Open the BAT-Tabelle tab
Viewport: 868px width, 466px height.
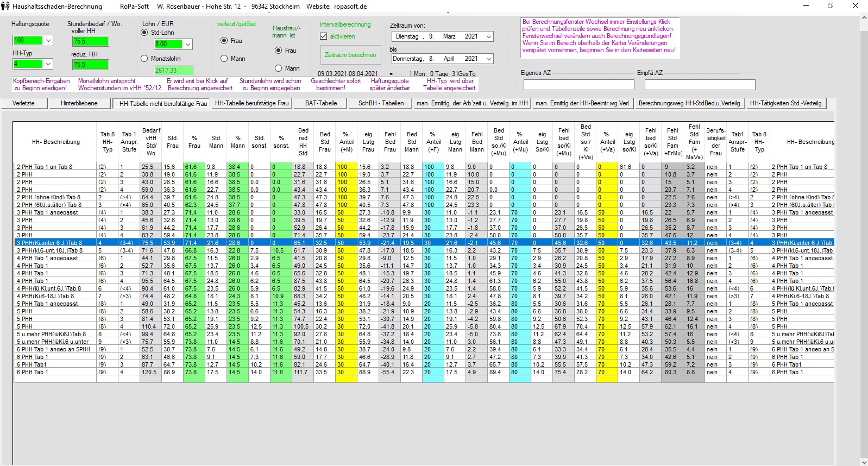[320, 103]
